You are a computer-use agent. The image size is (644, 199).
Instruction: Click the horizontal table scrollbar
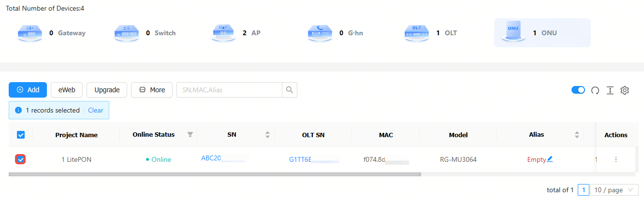tap(215, 174)
